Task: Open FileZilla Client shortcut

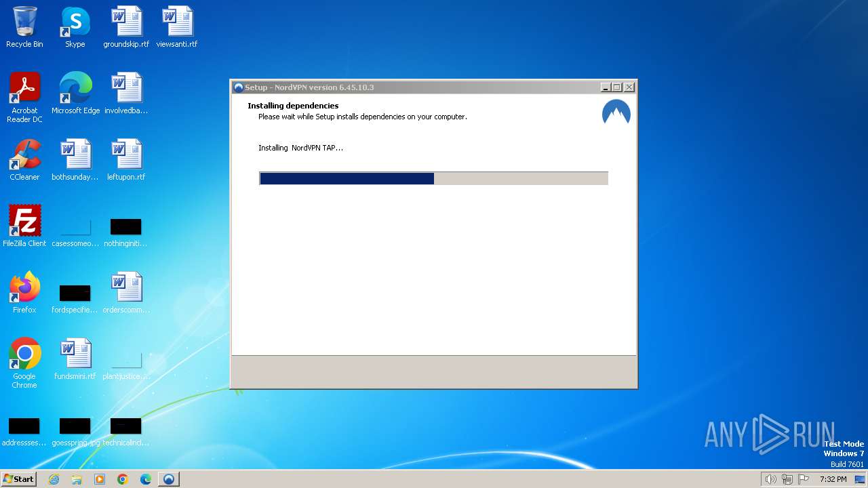Action: (24, 226)
